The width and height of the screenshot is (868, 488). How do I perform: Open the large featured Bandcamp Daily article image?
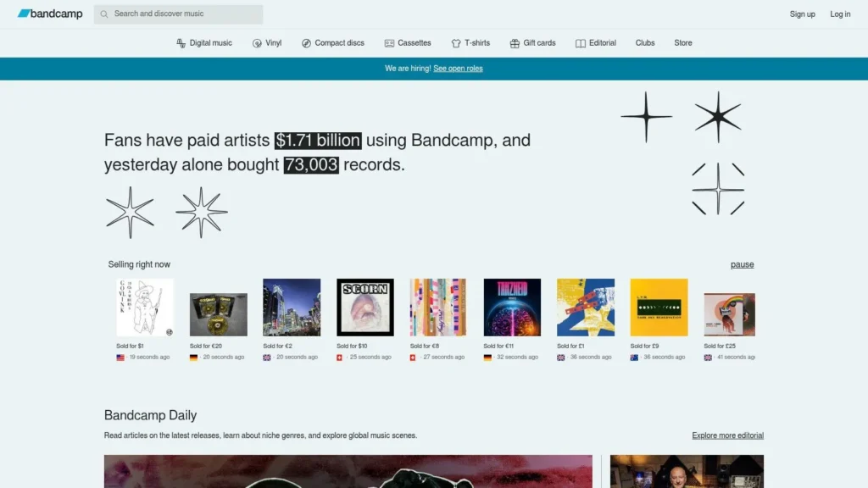(348, 471)
